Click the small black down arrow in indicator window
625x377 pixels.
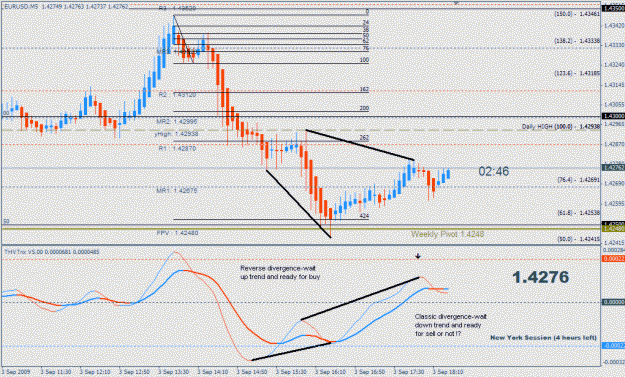(418, 256)
